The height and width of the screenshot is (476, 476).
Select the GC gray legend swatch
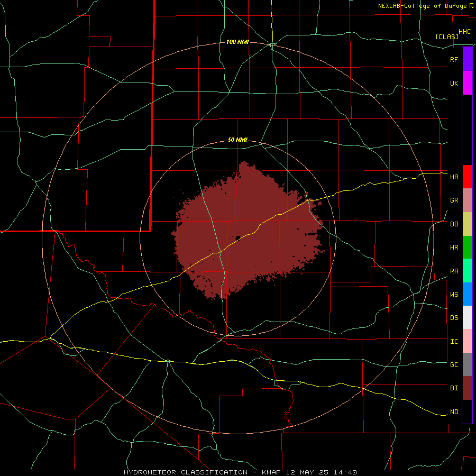tap(467, 364)
